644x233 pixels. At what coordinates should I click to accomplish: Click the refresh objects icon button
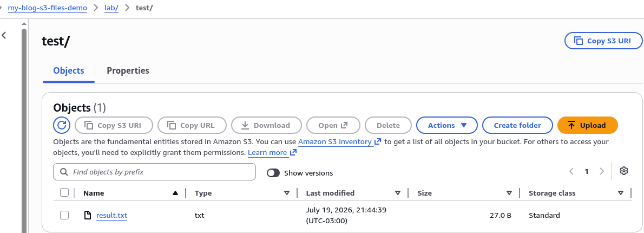point(62,125)
